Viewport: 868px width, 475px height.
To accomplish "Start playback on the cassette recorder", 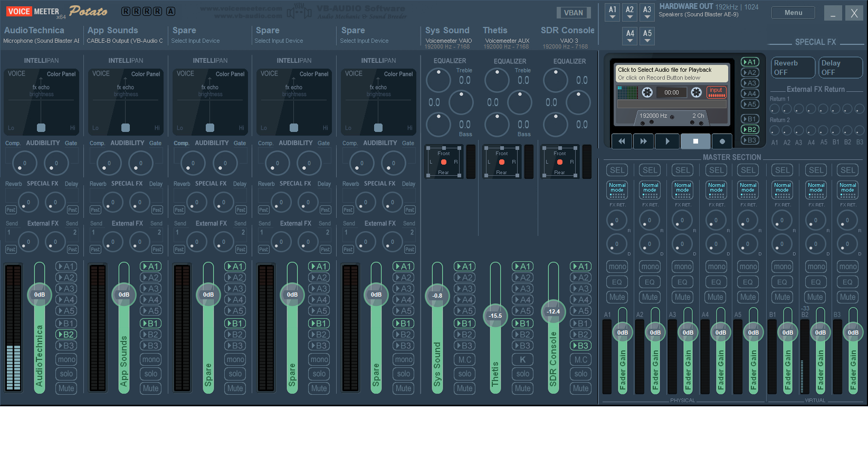I will [667, 141].
